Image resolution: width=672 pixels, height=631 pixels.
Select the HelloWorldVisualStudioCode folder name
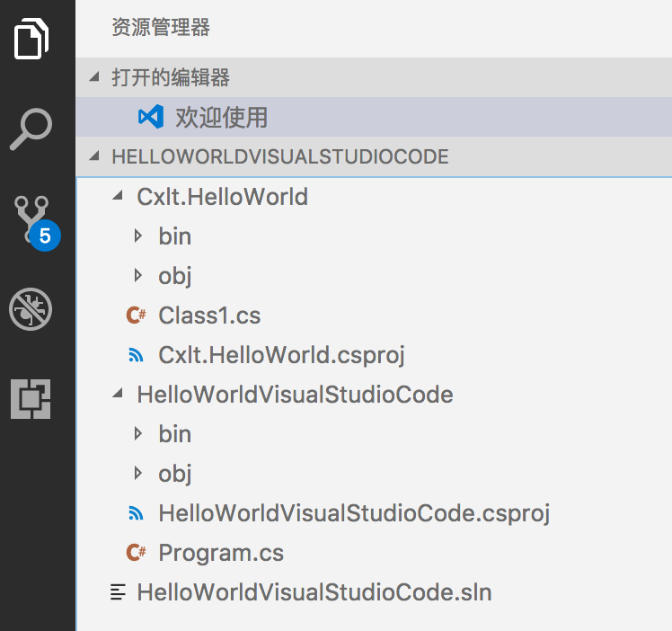tap(295, 395)
